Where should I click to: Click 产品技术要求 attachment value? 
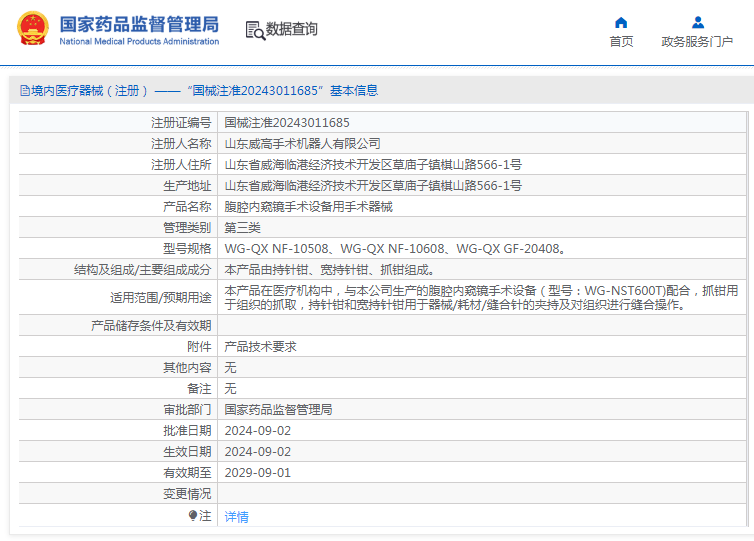pyautogui.click(x=261, y=347)
